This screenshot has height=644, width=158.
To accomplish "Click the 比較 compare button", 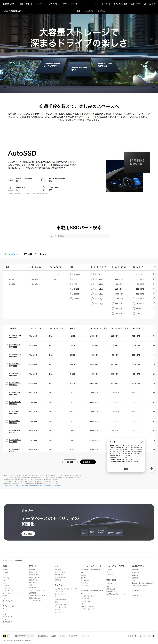I will click(x=70, y=462).
